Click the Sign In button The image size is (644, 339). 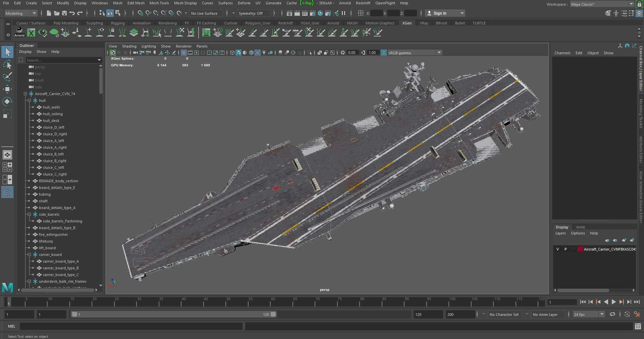[x=444, y=13]
